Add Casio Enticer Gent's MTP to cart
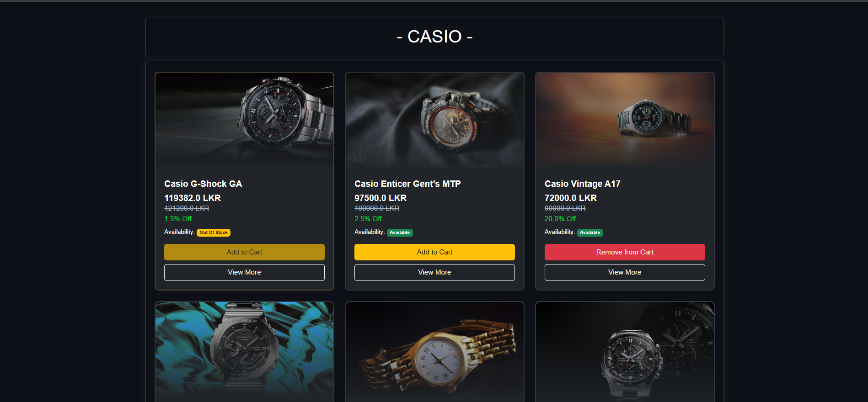 pos(434,252)
